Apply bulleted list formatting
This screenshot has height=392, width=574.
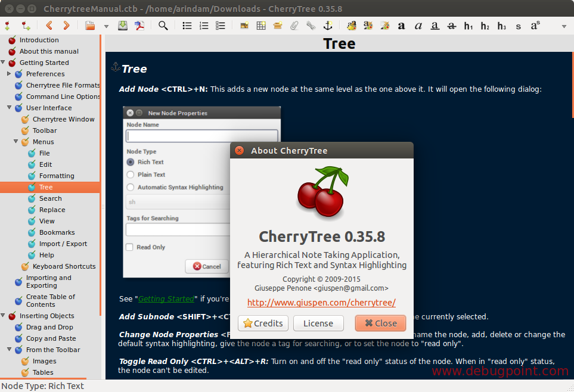[x=187, y=26]
